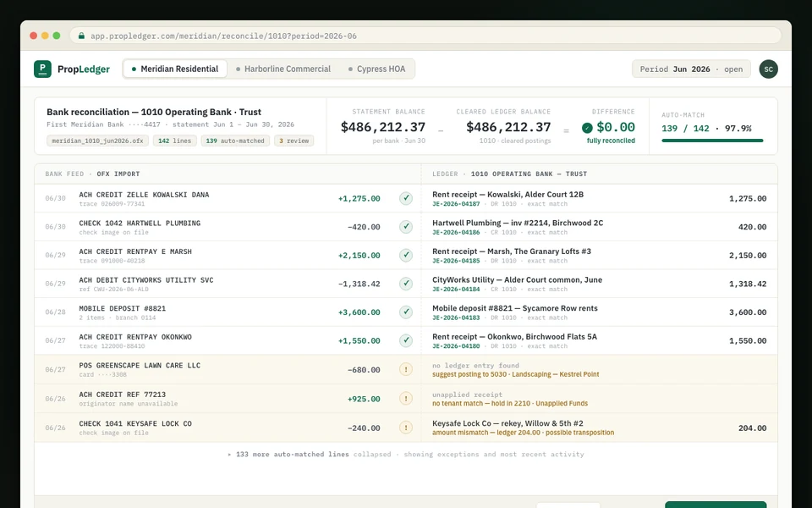Click Hartwell Plumbing inv #2214 ledger entry

pyautogui.click(x=518, y=223)
